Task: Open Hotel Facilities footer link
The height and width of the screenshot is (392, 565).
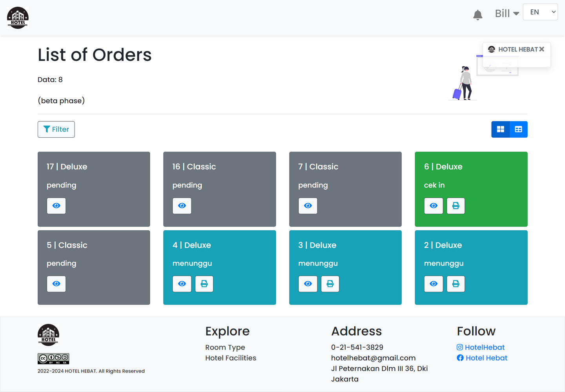Action: pos(230,358)
